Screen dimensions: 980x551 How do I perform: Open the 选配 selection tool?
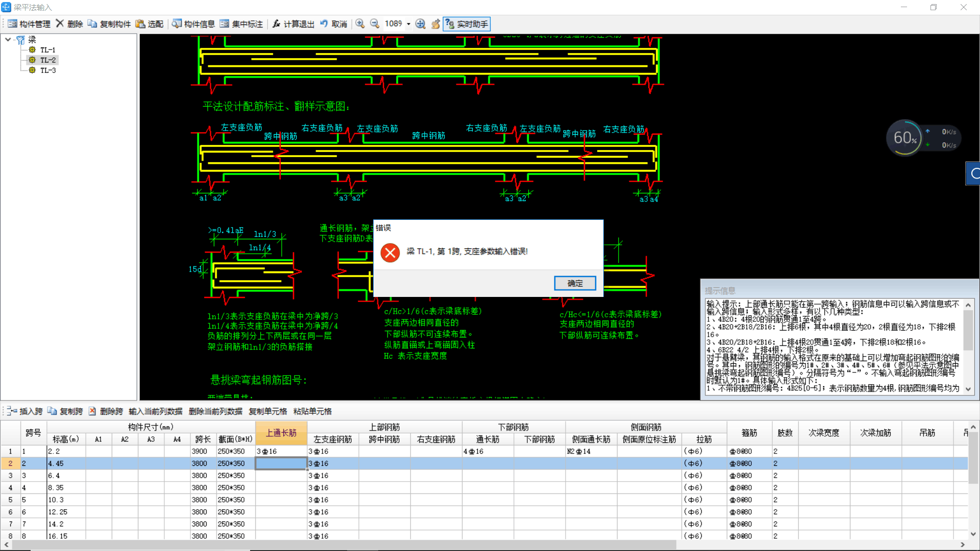[x=150, y=24]
